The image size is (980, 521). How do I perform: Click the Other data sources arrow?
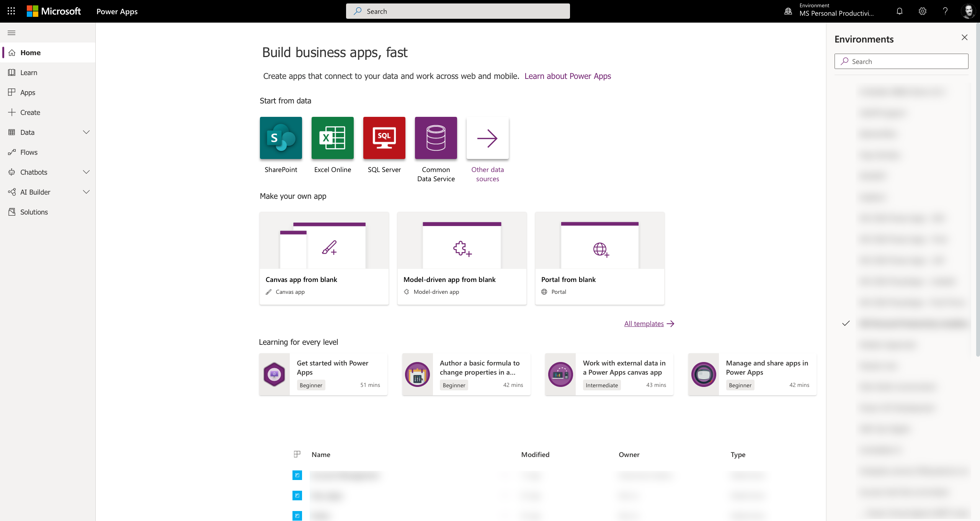click(x=487, y=138)
